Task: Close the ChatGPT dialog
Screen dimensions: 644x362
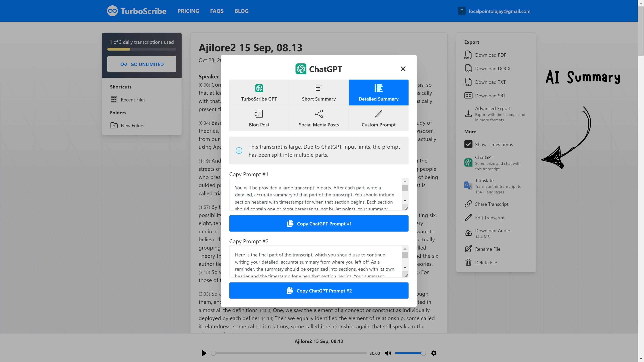Action: pyautogui.click(x=403, y=69)
